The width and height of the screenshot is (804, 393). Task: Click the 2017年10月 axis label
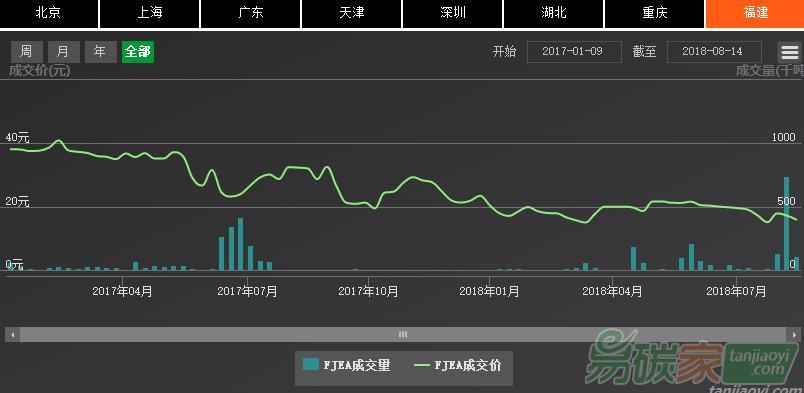(368, 291)
